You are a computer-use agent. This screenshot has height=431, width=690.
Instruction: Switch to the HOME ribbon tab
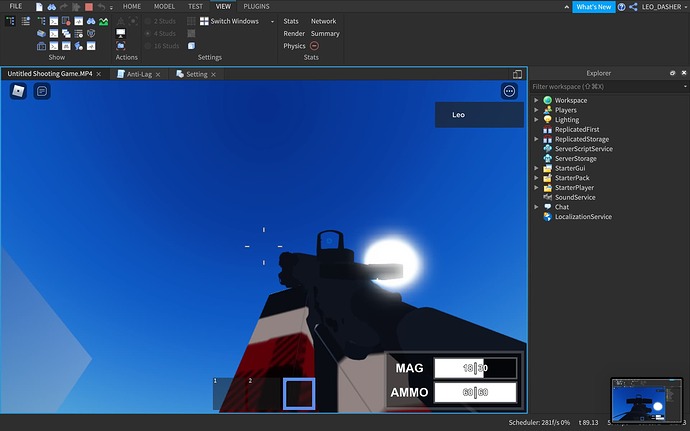(132, 7)
